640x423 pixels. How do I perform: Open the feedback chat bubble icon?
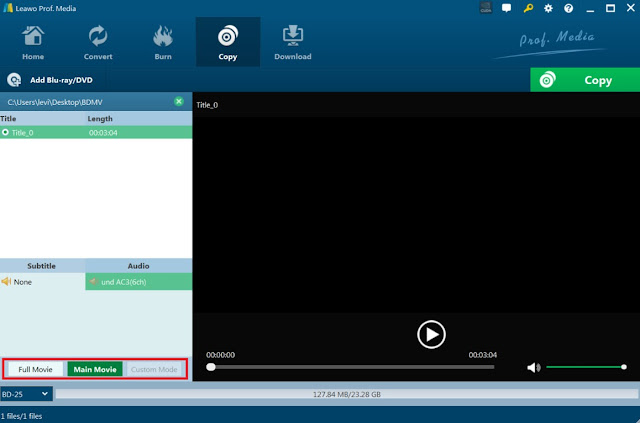click(507, 8)
